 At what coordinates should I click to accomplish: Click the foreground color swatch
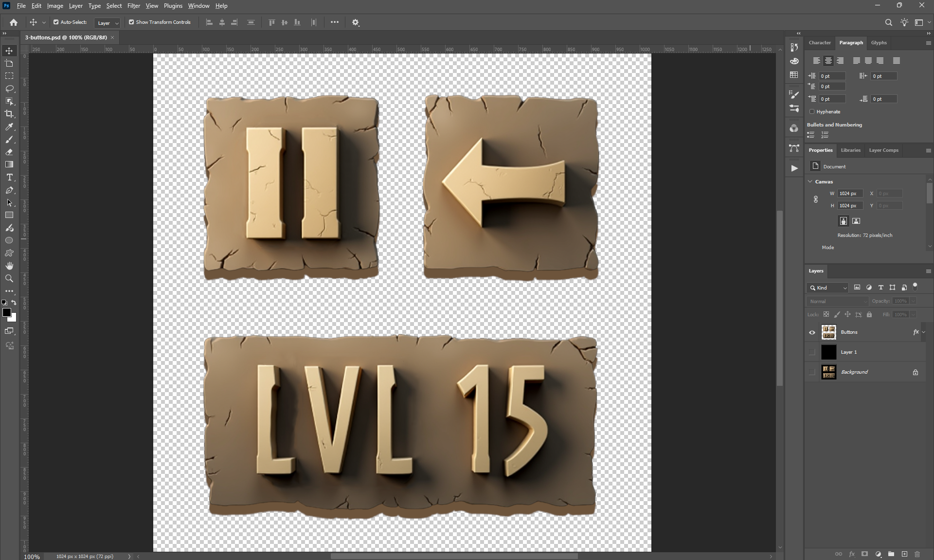point(6,312)
